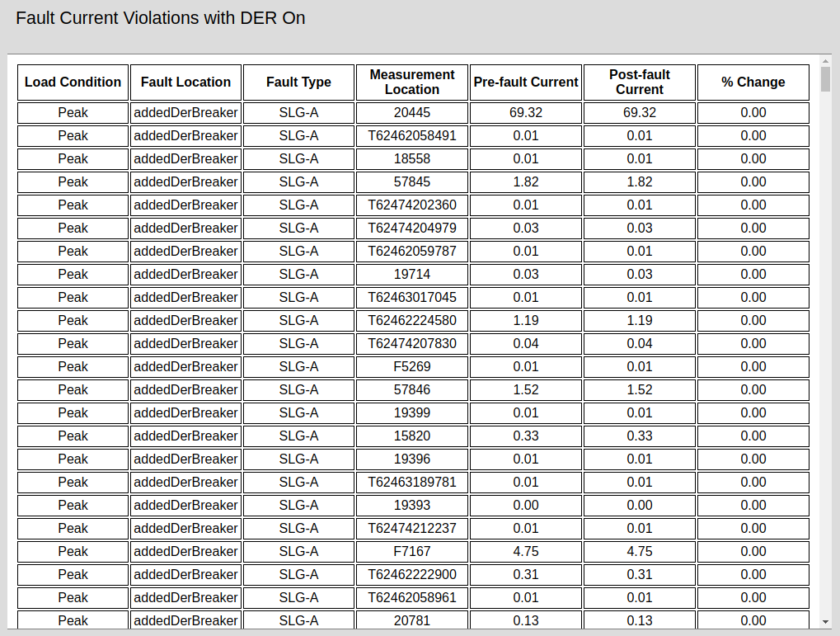Click the Post-fault Current column header

tap(640, 82)
